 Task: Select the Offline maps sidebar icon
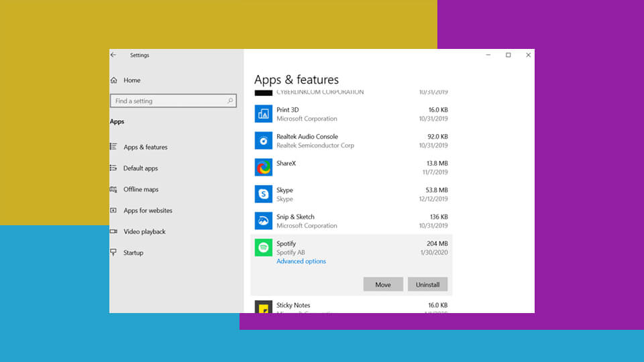tap(113, 189)
